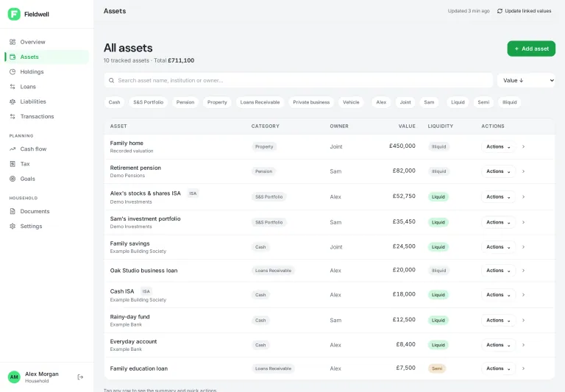
Task: Click the Loans arrows icon in sidebar
Action: click(13, 87)
